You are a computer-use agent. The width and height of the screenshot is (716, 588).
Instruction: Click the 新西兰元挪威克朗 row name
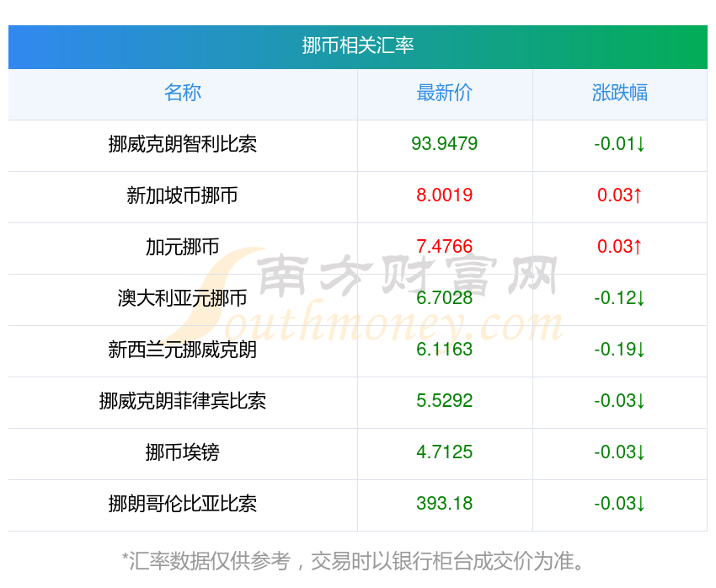(183, 350)
